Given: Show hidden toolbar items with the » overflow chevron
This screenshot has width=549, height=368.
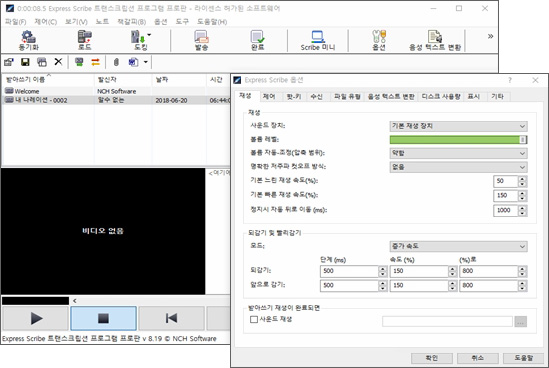Looking at the screenshot, I should click(x=490, y=36).
